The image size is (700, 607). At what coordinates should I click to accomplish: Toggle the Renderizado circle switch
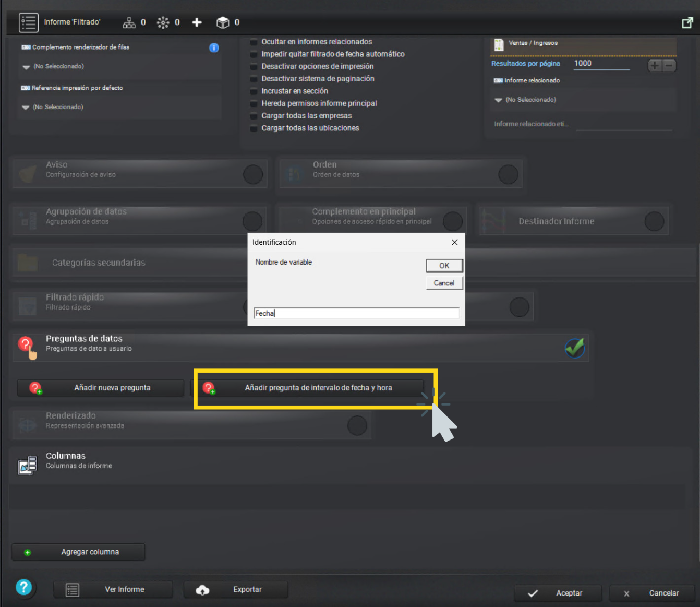coord(357,425)
